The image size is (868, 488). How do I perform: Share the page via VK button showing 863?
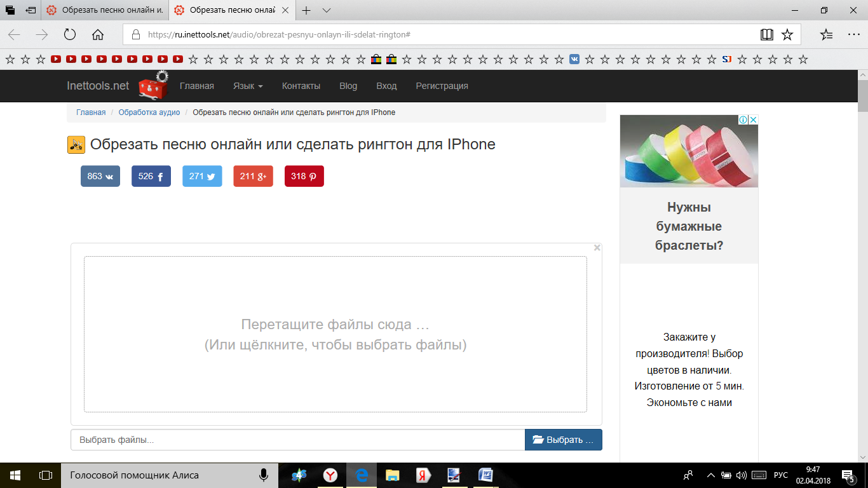[x=100, y=176]
